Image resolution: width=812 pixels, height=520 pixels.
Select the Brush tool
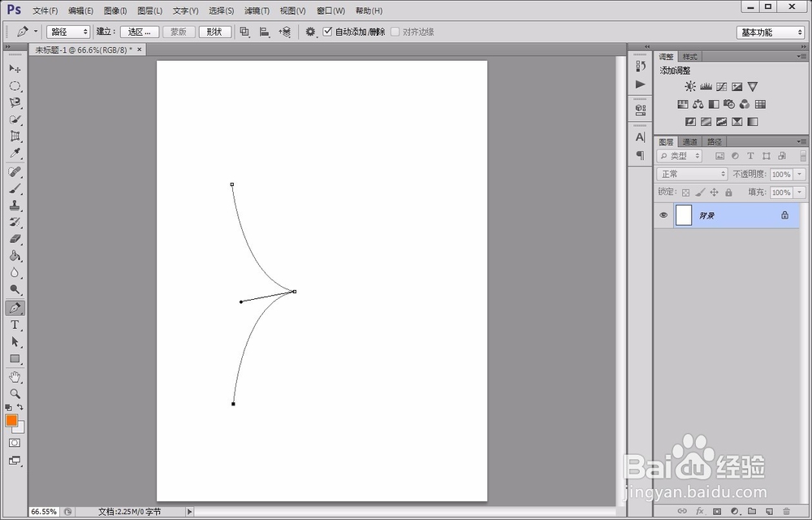point(15,188)
